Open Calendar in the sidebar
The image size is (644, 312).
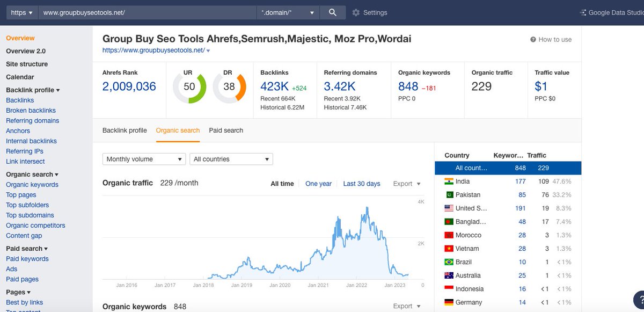[20, 77]
